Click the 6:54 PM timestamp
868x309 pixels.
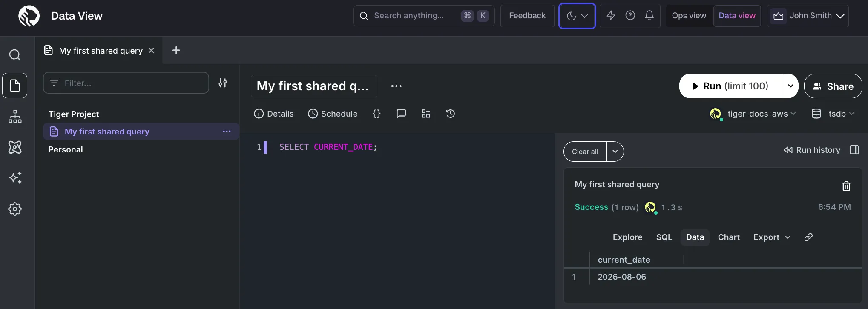(834, 207)
